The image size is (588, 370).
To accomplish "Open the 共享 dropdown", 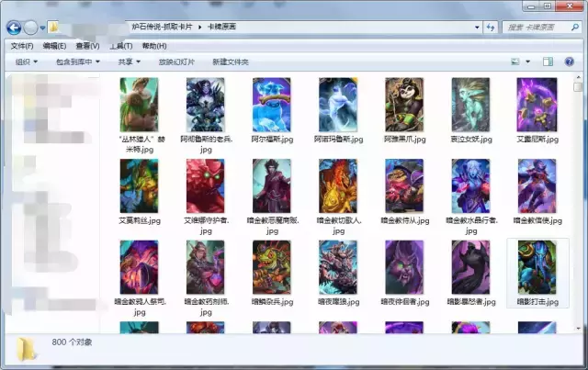I will pyautogui.click(x=129, y=62).
